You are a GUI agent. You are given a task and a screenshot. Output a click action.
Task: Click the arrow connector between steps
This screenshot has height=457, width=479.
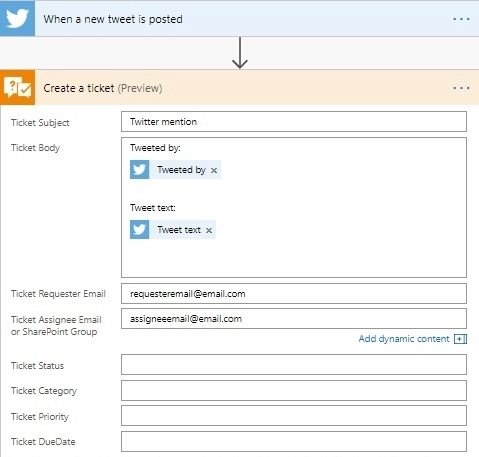(x=240, y=53)
